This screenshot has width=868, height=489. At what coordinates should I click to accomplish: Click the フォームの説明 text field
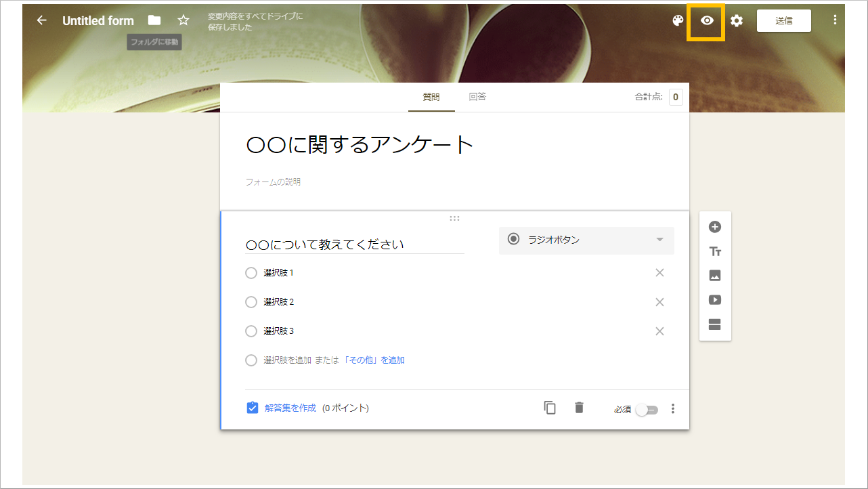click(273, 182)
